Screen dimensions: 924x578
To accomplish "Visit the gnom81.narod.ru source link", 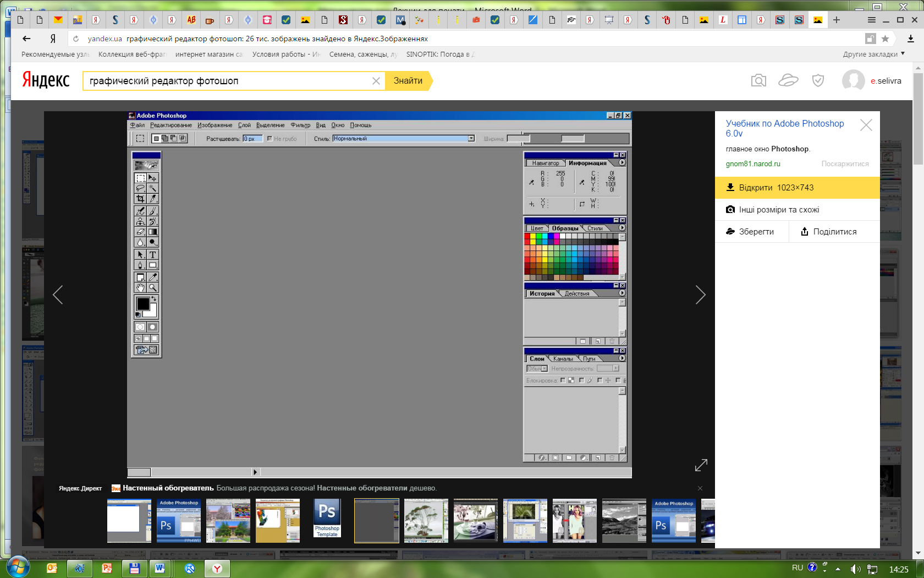I will tap(753, 163).
